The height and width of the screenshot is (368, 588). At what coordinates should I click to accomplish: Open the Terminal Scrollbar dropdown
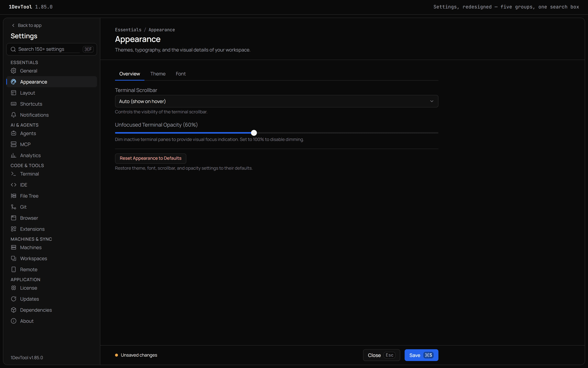[277, 101]
